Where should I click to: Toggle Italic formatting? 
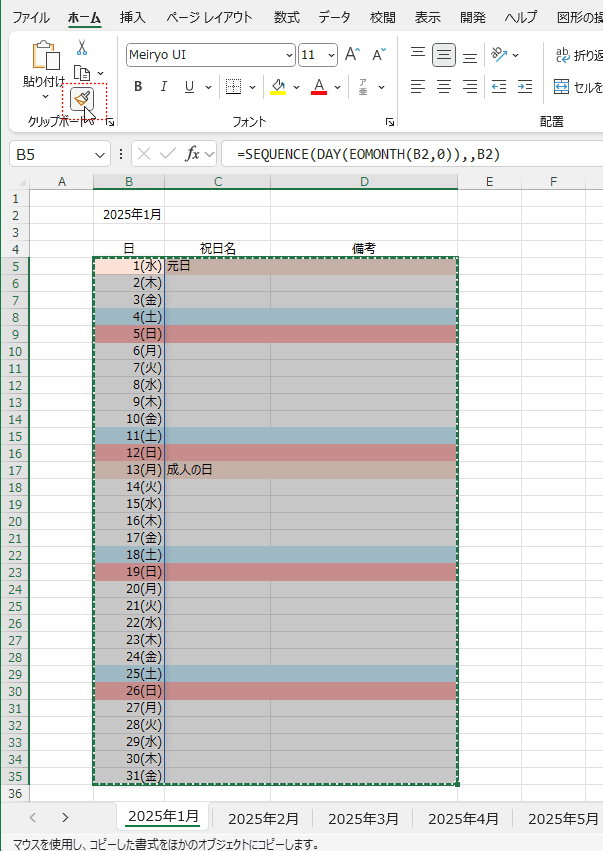pyautogui.click(x=163, y=87)
